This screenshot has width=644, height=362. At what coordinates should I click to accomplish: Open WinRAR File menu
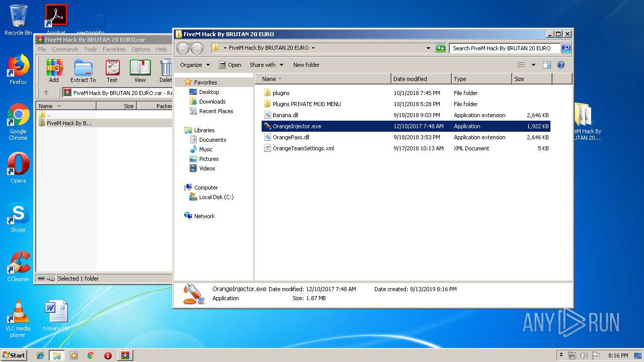pos(42,49)
